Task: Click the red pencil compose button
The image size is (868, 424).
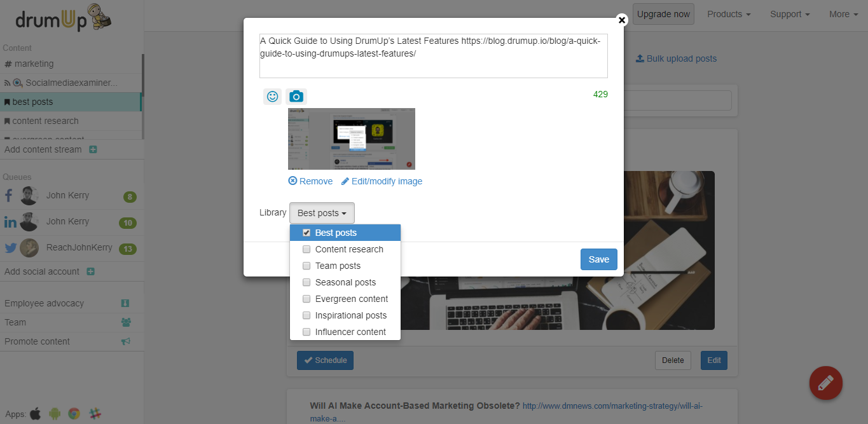Action: coord(825,383)
